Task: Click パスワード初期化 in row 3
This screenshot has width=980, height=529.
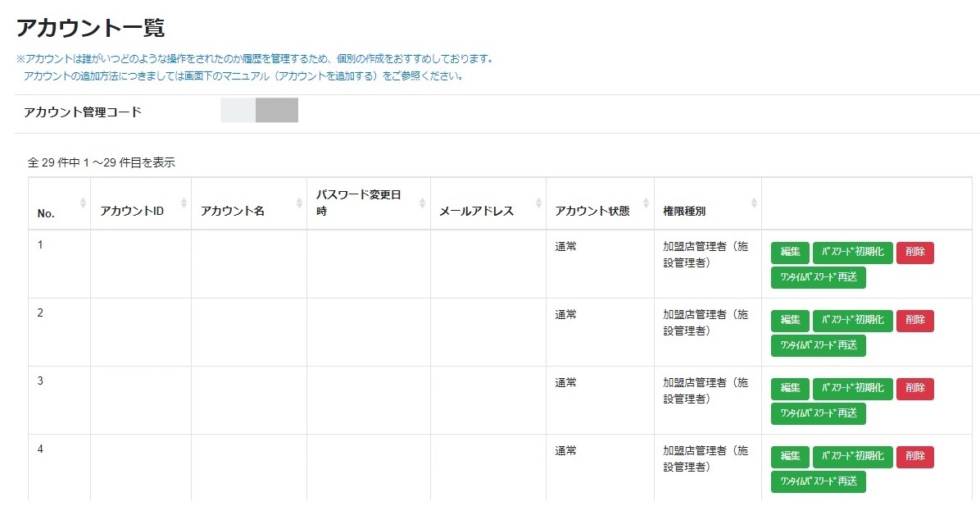Action: pos(852,389)
